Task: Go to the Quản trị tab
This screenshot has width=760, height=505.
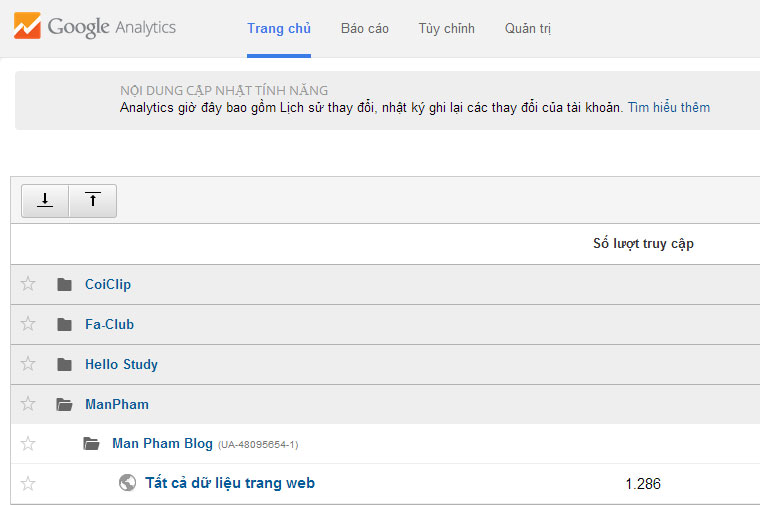Action: [528, 29]
